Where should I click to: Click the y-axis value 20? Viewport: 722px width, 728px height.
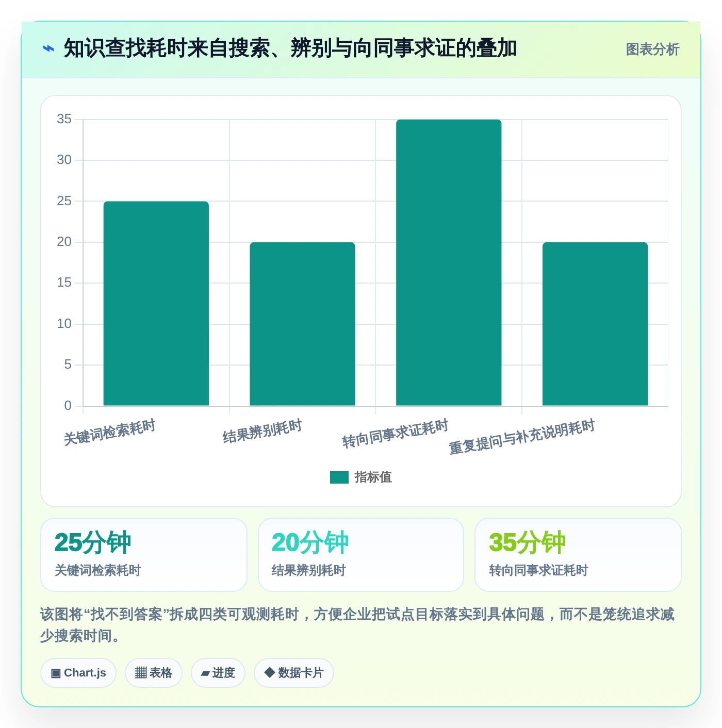point(64,242)
